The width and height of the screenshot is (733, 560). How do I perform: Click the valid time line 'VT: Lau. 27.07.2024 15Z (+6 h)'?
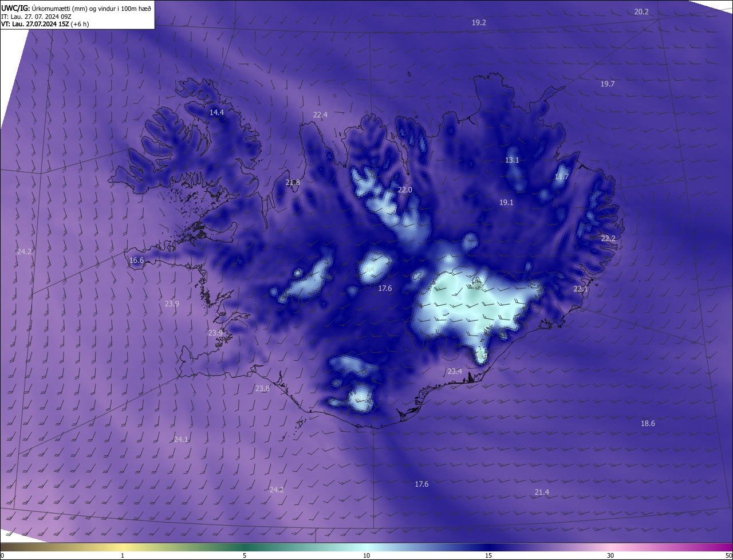pos(45,24)
